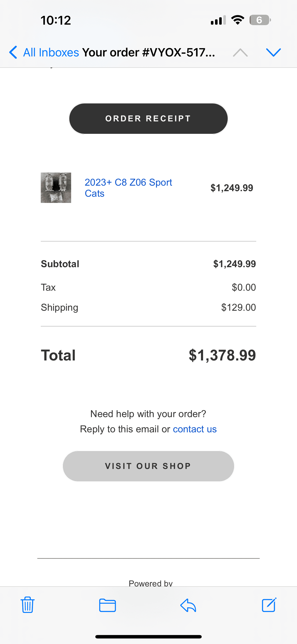Open the move-to-folder icon
297x644 pixels.
pyautogui.click(x=108, y=605)
